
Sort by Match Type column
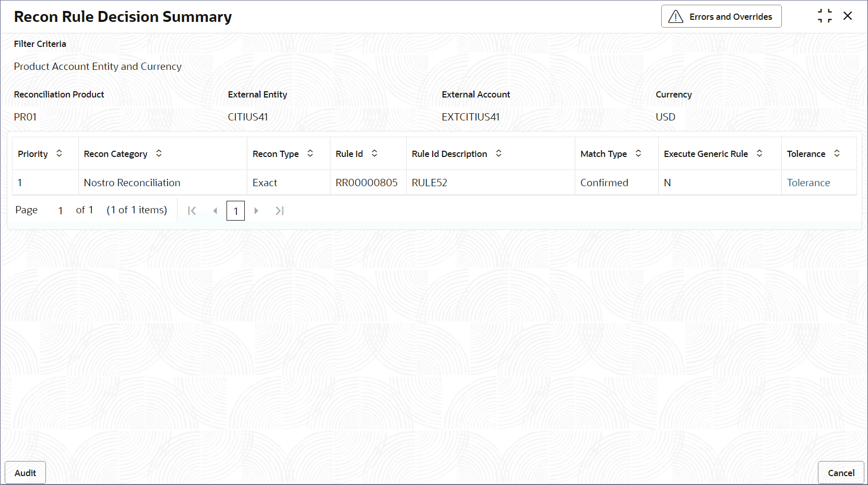click(638, 153)
